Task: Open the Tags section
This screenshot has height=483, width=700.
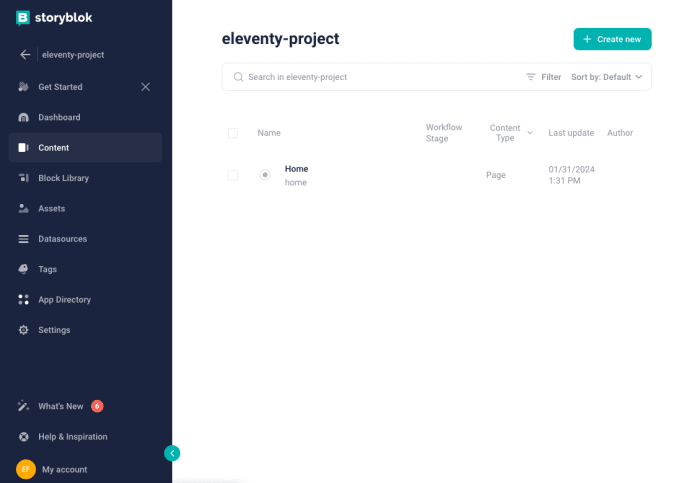Action: [x=85, y=269]
